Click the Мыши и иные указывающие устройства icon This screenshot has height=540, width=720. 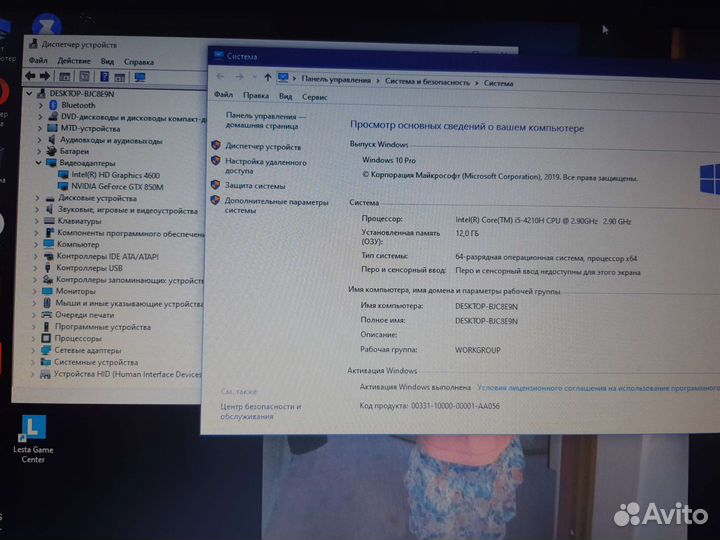(x=47, y=303)
